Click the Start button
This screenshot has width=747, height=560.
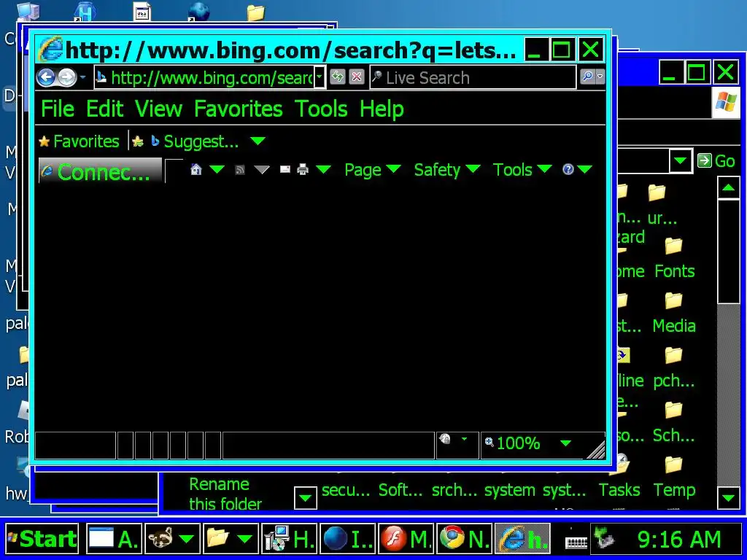pyautogui.click(x=42, y=539)
